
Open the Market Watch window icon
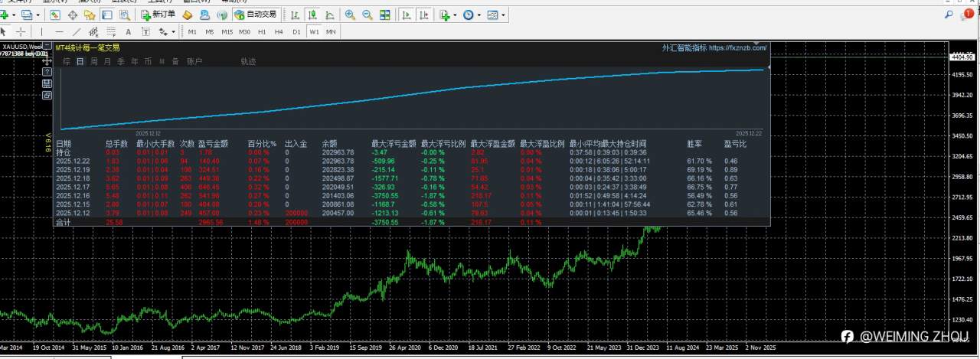(x=56, y=15)
